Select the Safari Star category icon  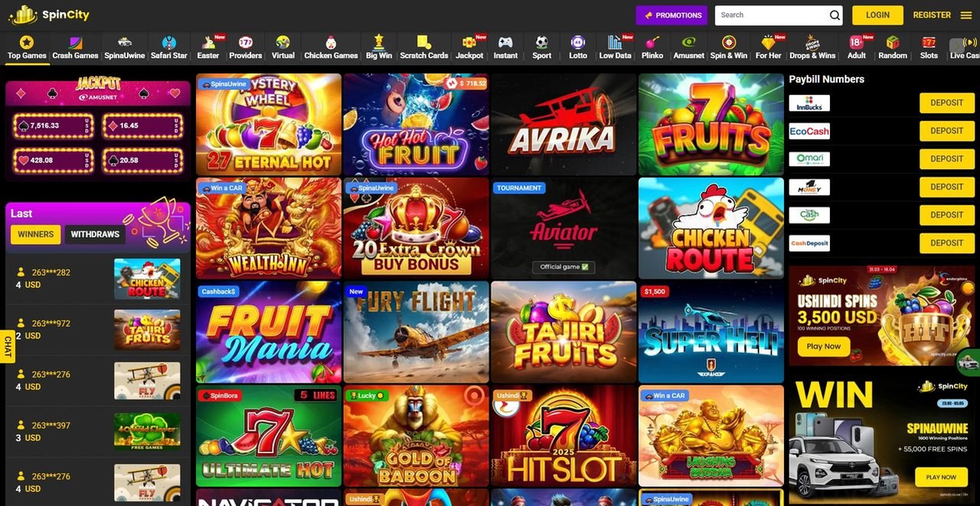[169, 42]
